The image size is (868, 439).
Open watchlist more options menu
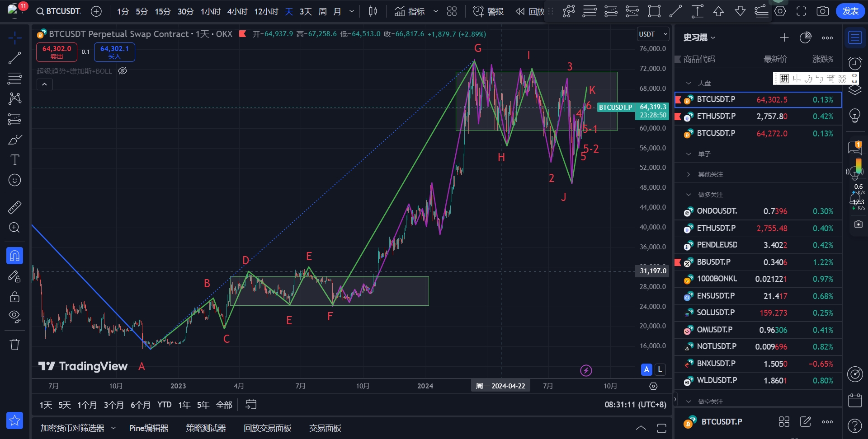coord(827,37)
